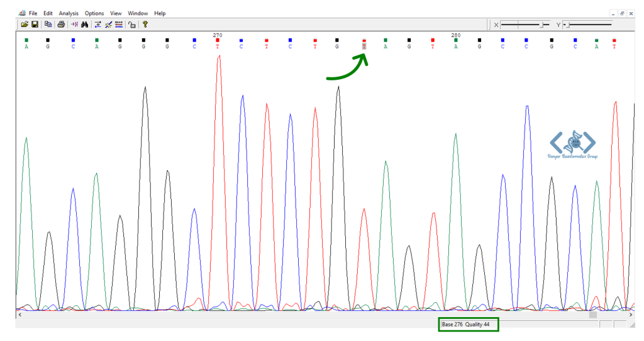Open the Edit menu
644x341 pixels.
[48, 13]
